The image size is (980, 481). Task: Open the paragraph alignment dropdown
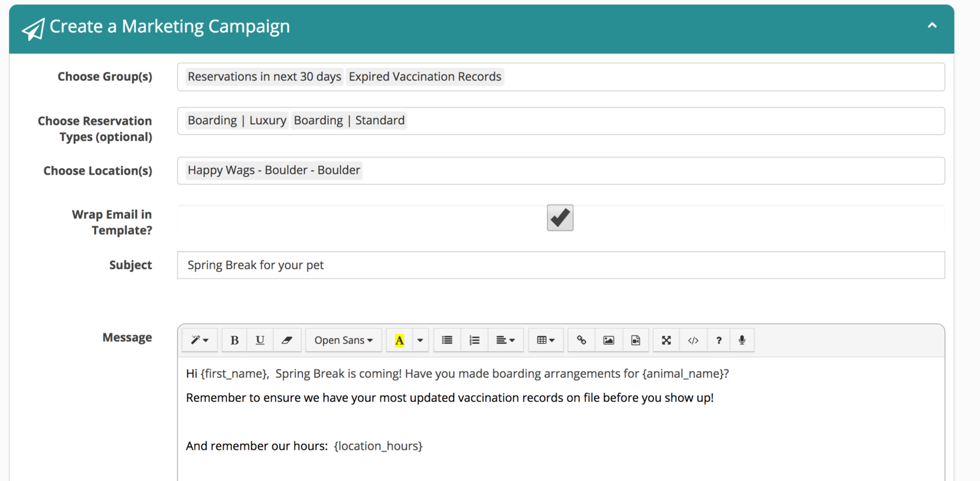(x=506, y=340)
